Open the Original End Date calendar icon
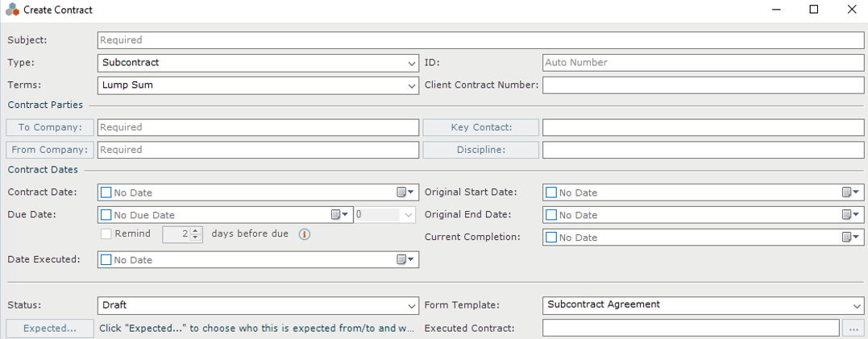Screen dimensions: 868x339 (x=850, y=214)
